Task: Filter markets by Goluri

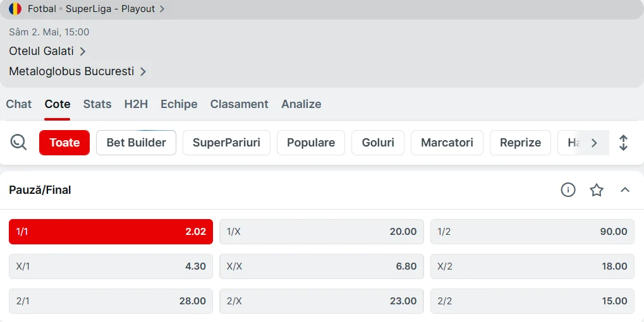Action: click(378, 143)
